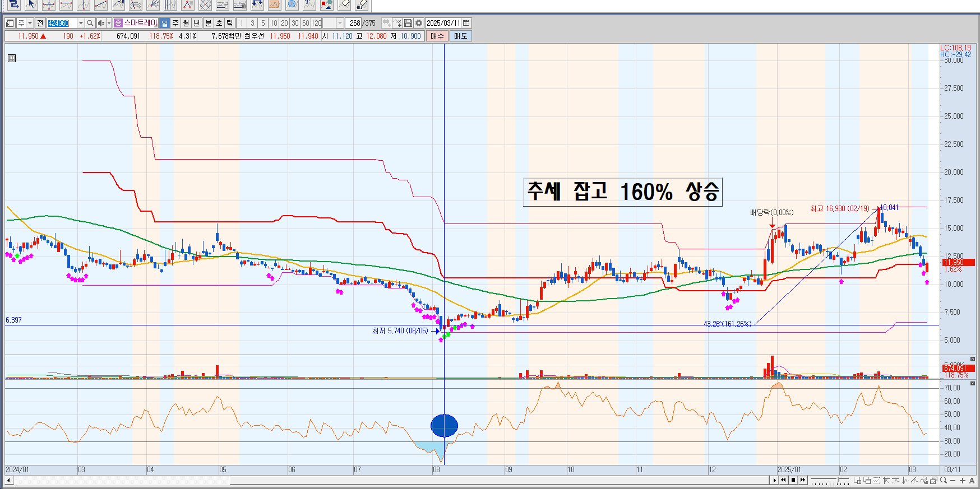This screenshot has height=489, width=980.
Task: Click the 매도 sell button
Action: [461, 36]
